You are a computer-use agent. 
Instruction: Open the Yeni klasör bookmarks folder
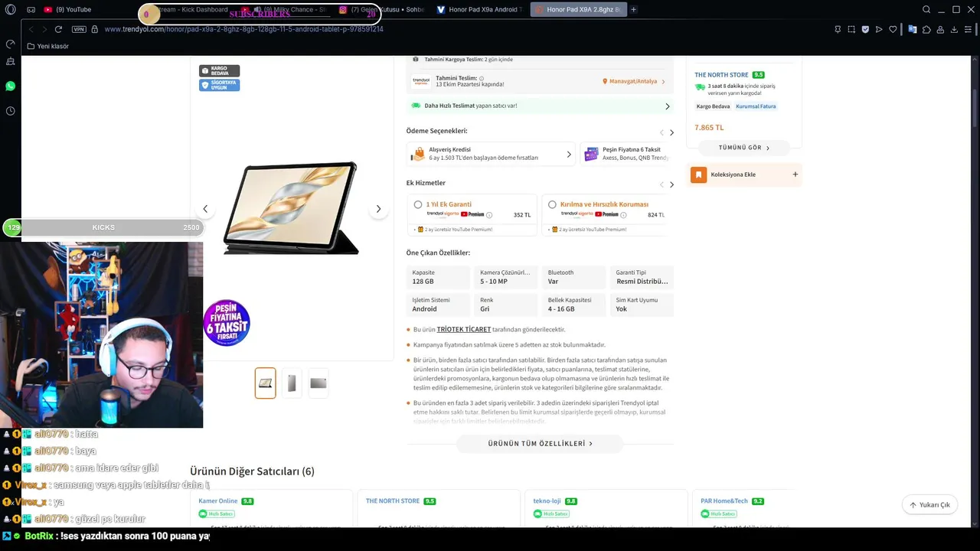(x=47, y=46)
